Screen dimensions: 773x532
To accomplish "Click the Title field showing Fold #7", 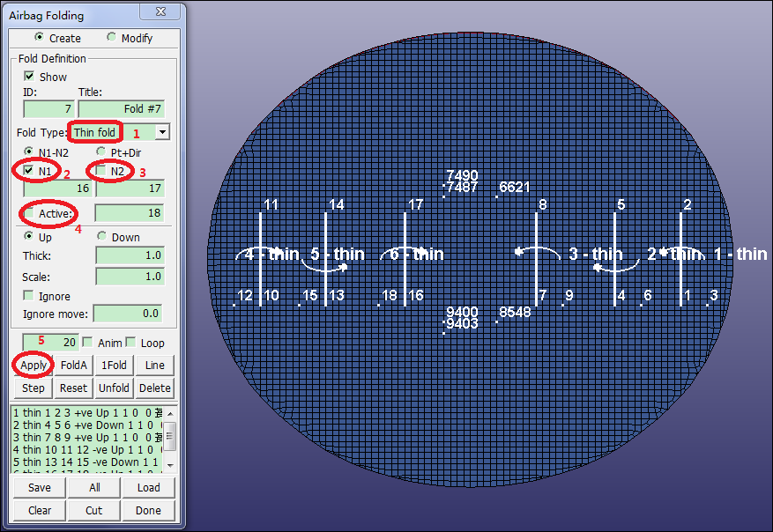I will 123,109.
